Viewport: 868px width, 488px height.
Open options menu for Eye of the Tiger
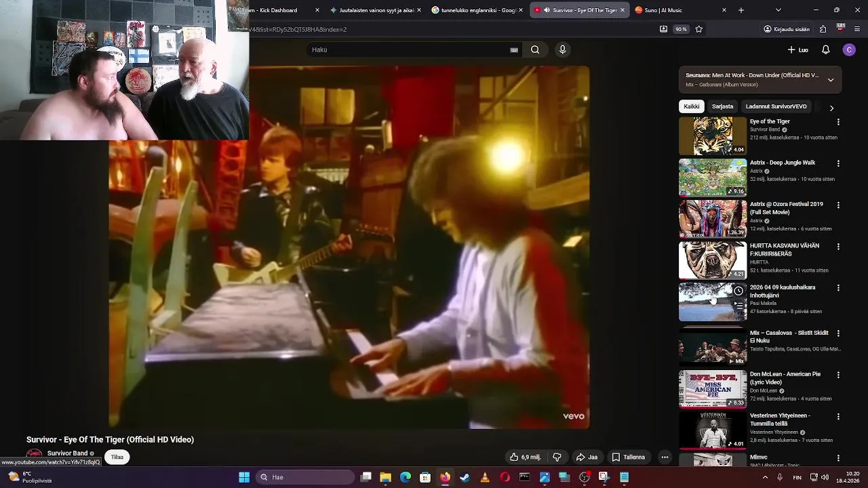tap(838, 122)
